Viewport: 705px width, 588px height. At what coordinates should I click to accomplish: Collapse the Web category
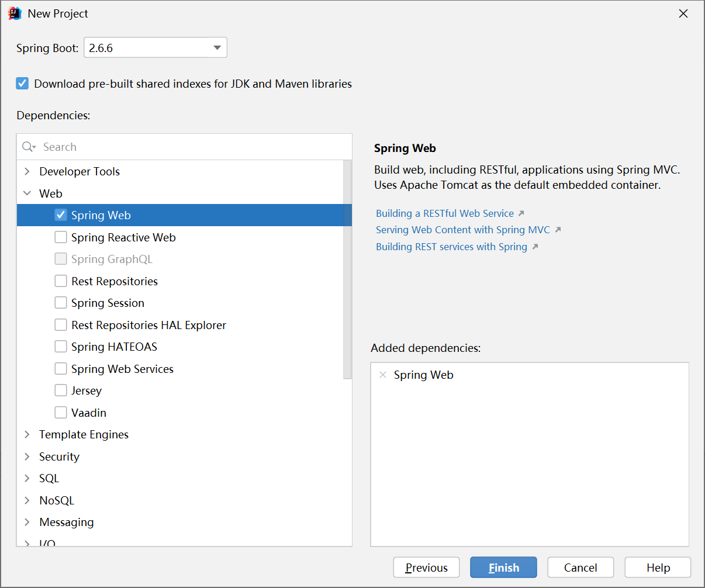27,193
